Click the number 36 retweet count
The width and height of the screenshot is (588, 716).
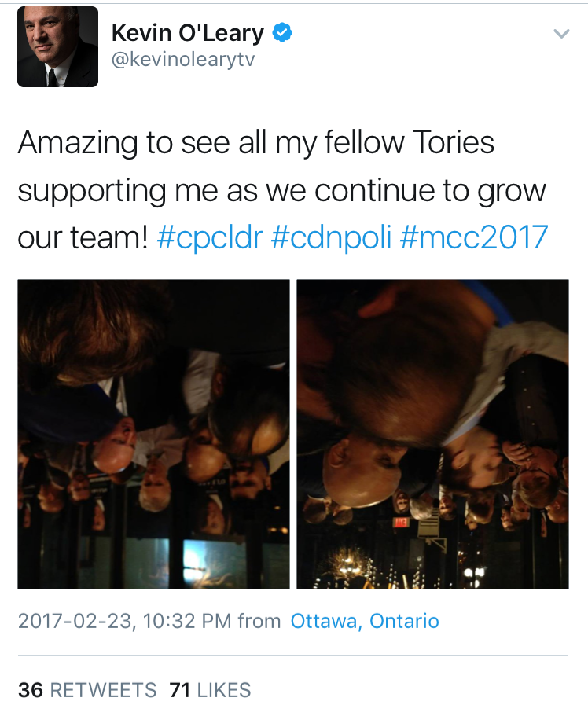pyautogui.click(x=31, y=690)
